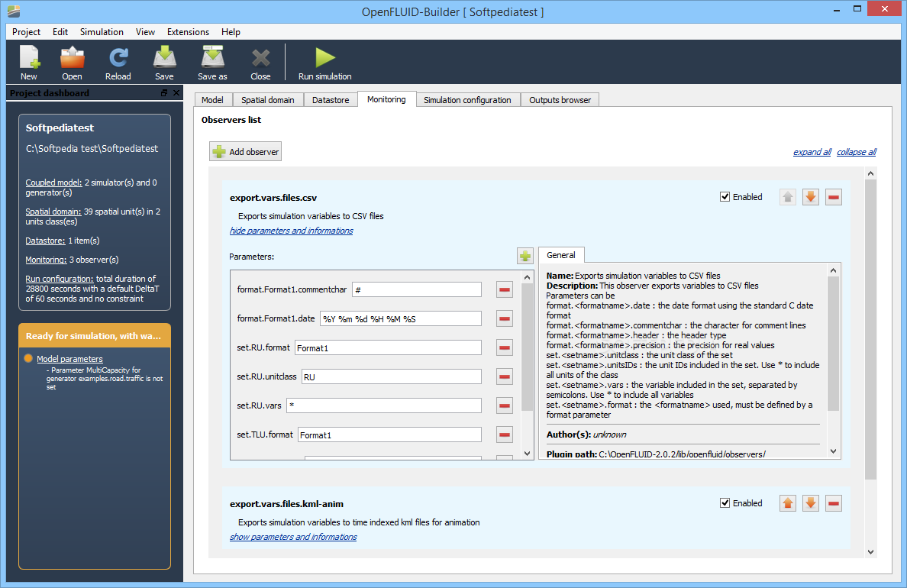Switch to the Datastore tab
Screen dimensions: 907x588
331,99
